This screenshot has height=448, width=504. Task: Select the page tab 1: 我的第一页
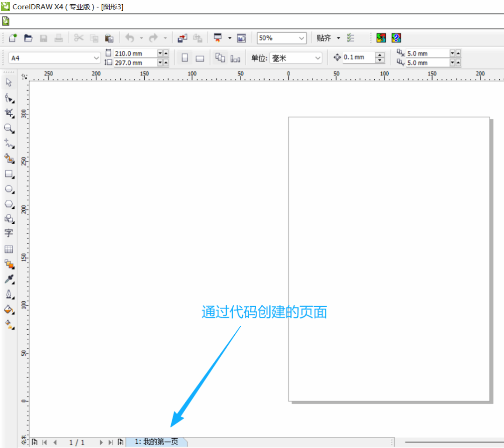point(157,441)
